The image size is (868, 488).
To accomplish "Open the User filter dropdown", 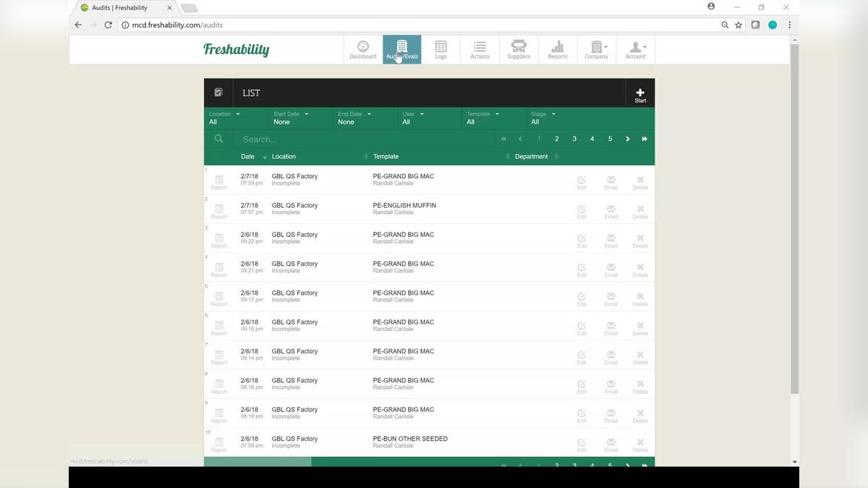I will (x=430, y=118).
